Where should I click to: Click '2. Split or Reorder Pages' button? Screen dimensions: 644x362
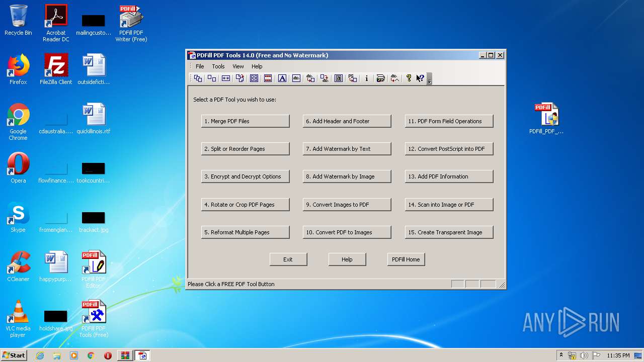point(246,149)
